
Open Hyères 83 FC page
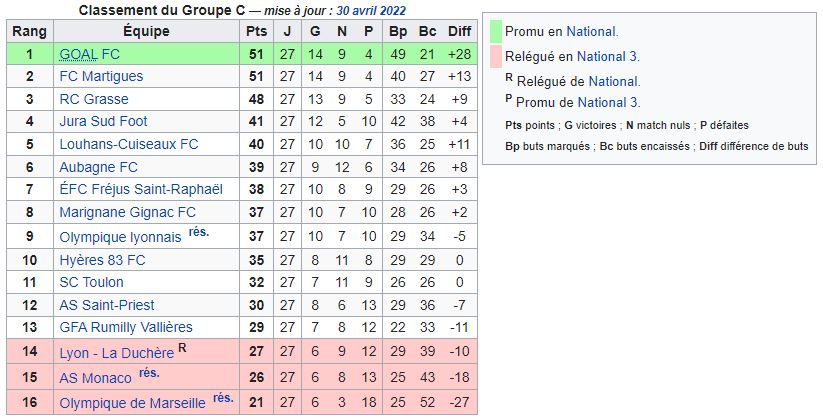coord(102,260)
